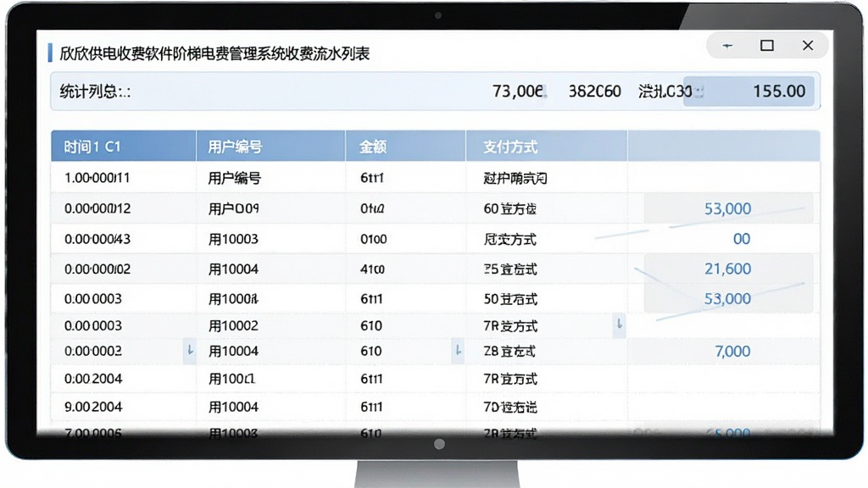The image size is (868, 488).
Task: Select the 0.00·000/02 time cell
Action: 97,269
